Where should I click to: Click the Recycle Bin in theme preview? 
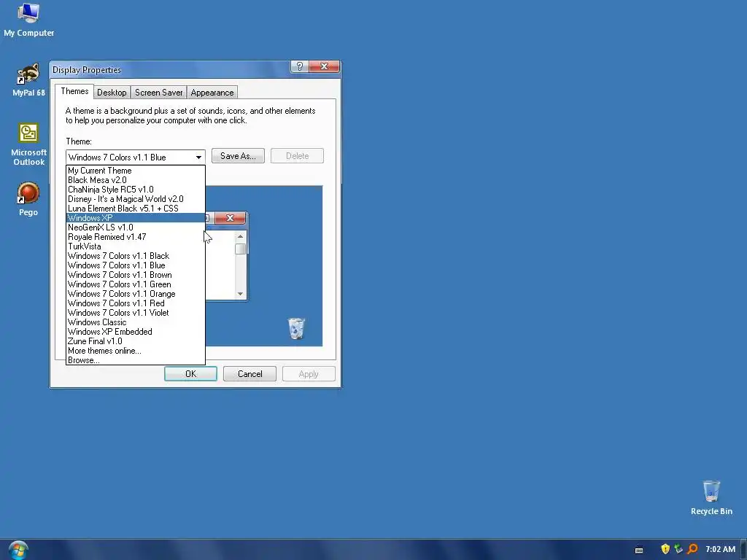296,329
